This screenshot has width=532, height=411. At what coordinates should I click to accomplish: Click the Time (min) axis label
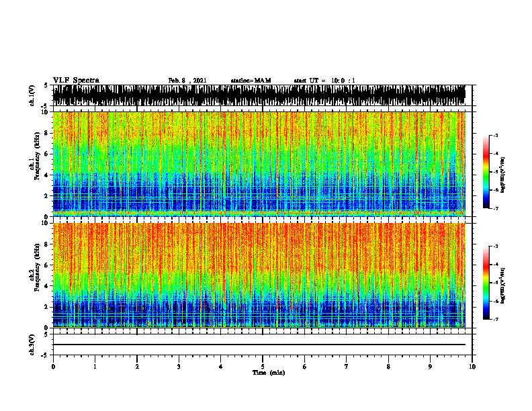pos(269,373)
